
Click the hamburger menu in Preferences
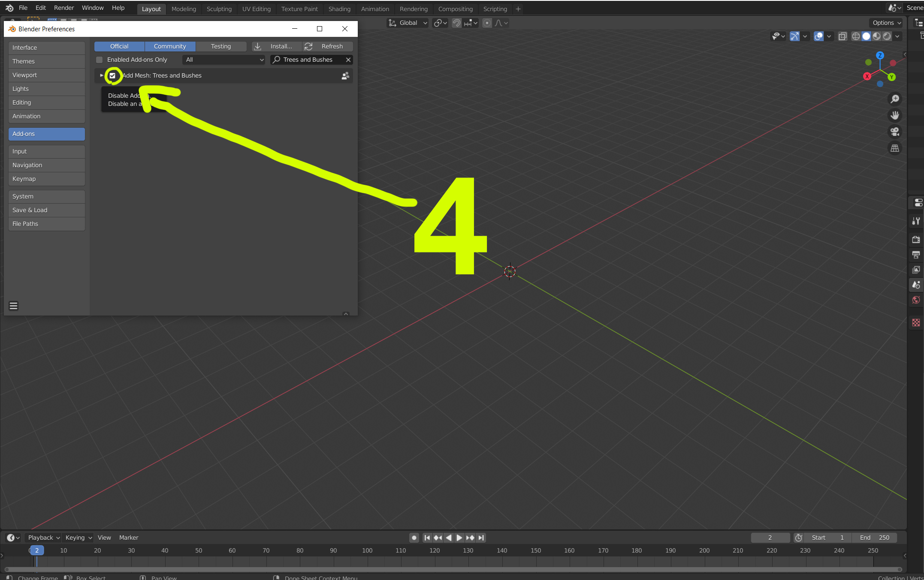pos(13,306)
